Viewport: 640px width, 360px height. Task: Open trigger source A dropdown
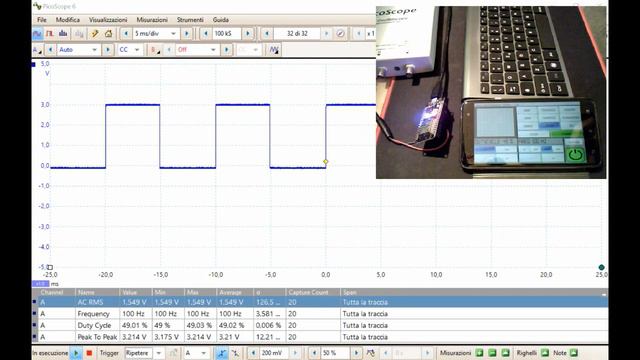[x=196, y=353]
